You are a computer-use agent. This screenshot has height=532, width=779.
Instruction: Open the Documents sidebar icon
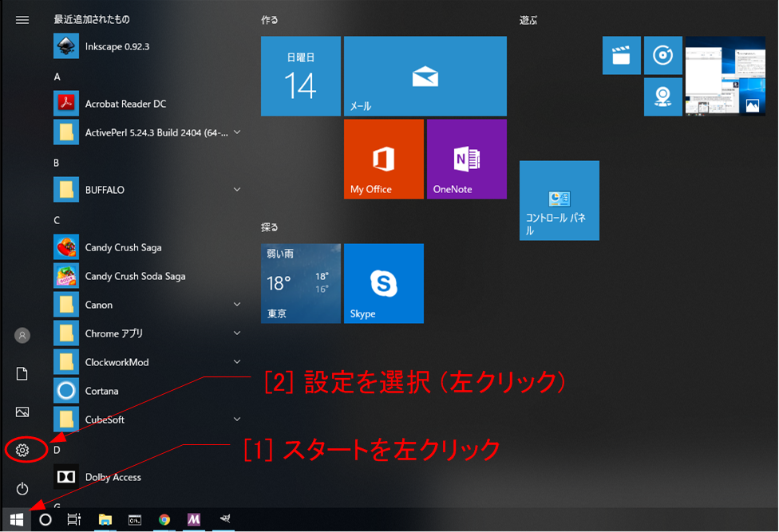pos(22,374)
